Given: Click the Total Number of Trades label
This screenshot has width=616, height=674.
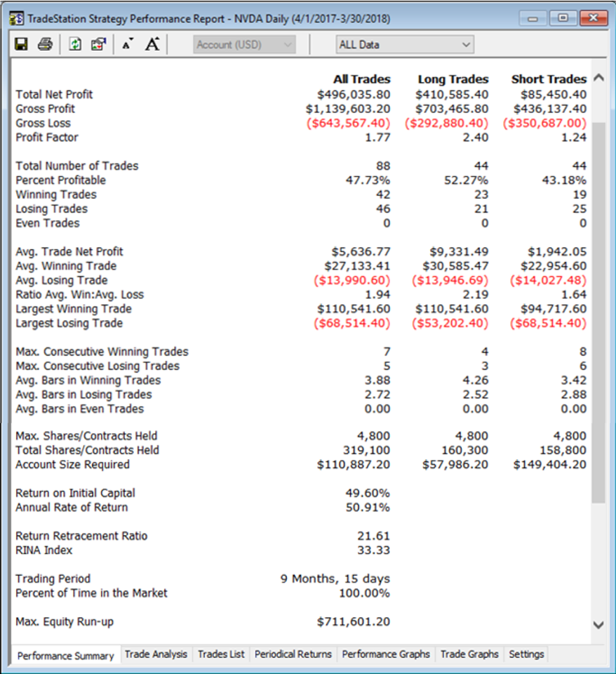Looking at the screenshot, I should [x=77, y=166].
